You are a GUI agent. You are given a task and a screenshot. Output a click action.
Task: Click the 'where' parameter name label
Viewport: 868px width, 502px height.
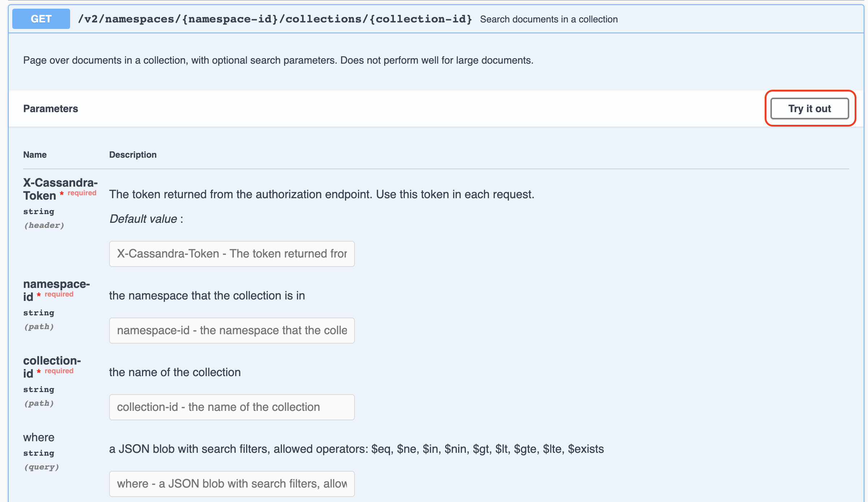coord(39,438)
